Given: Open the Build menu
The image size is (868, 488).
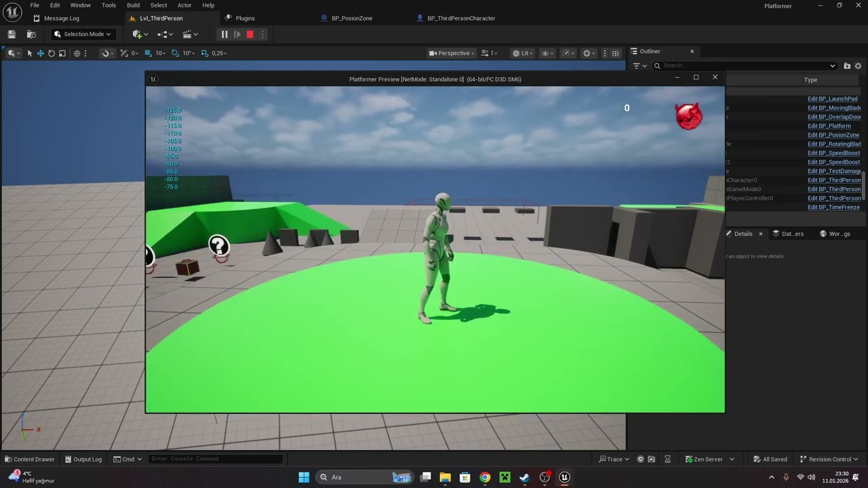Looking at the screenshot, I should [134, 5].
